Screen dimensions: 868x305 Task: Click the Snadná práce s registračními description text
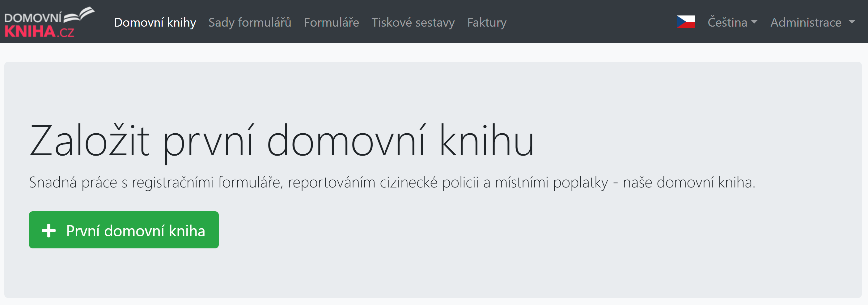(x=392, y=183)
